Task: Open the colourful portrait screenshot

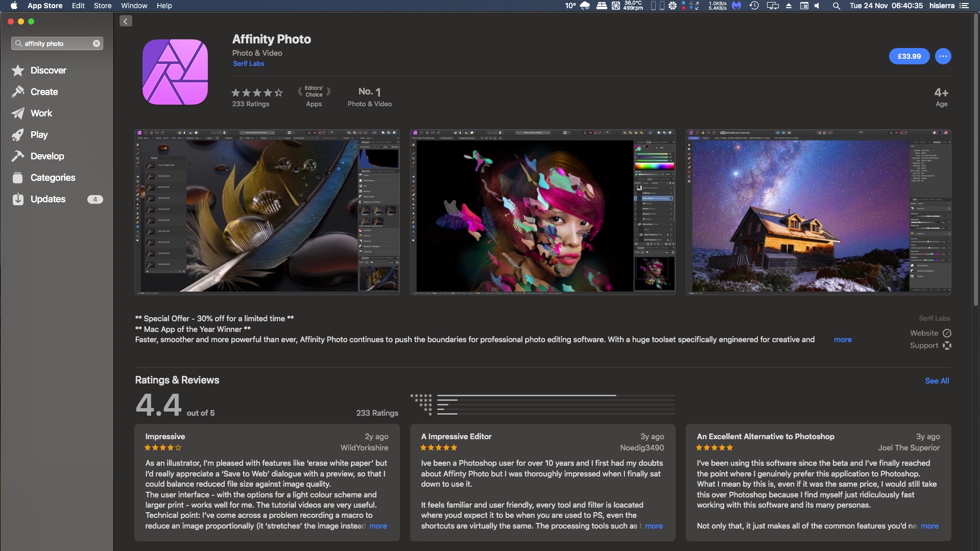Action: click(543, 212)
